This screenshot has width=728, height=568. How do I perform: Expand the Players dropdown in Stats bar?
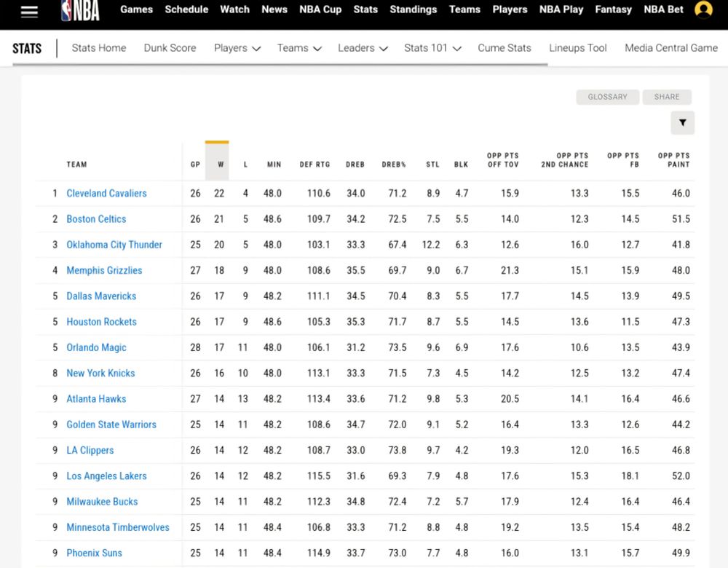237,48
